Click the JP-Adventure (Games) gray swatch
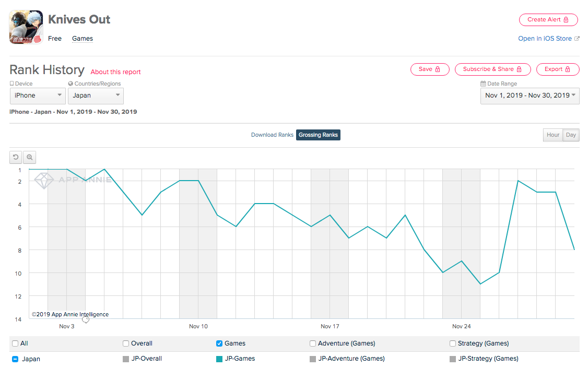The width and height of the screenshot is (588, 380). (312, 359)
